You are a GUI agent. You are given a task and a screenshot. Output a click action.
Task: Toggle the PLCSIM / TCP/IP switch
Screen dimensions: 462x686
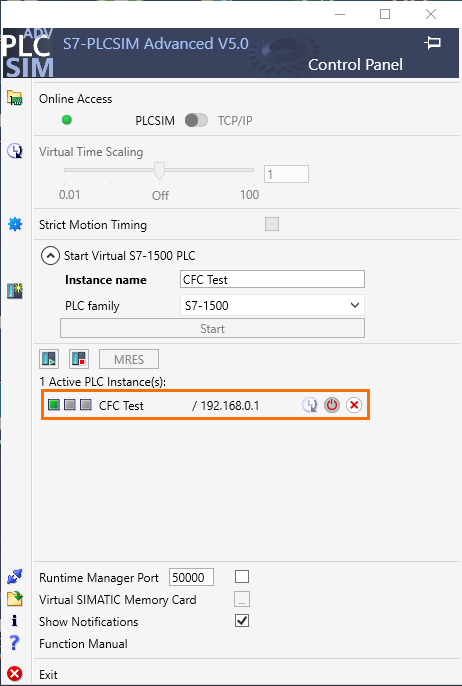click(196, 120)
